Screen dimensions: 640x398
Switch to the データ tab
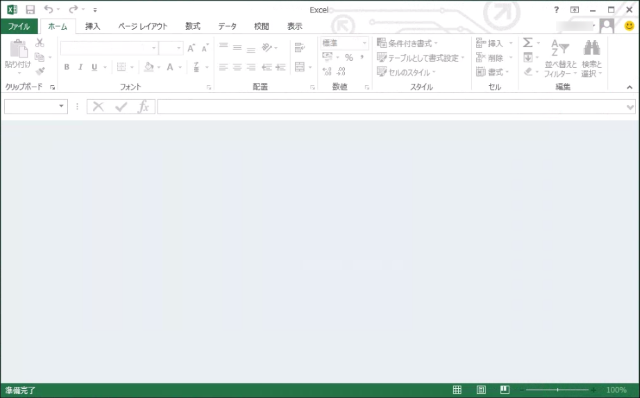pyautogui.click(x=227, y=27)
